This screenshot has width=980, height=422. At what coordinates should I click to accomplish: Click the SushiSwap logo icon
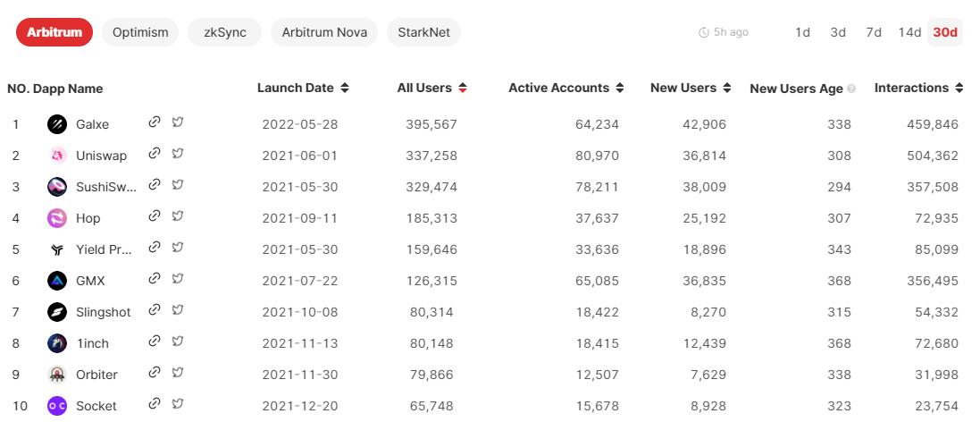point(57,187)
